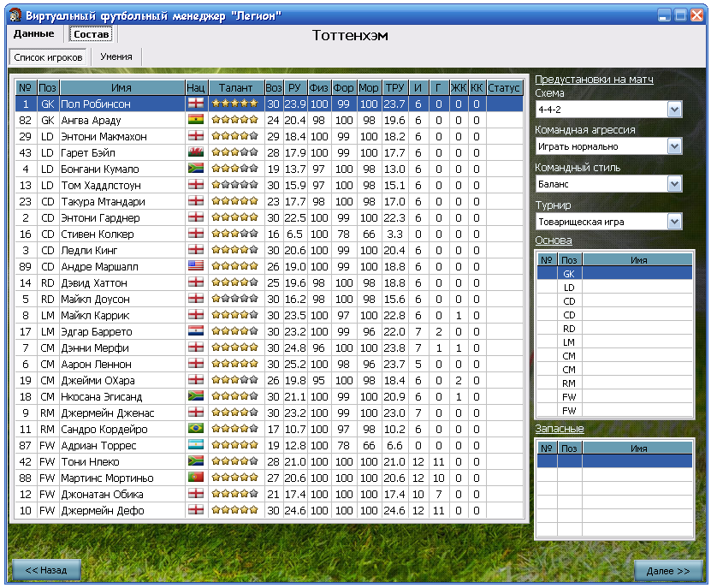Screen dimensions: 717x588
Task: Open the Предустановки на матч link
Action: pyautogui.click(x=594, y=79)
